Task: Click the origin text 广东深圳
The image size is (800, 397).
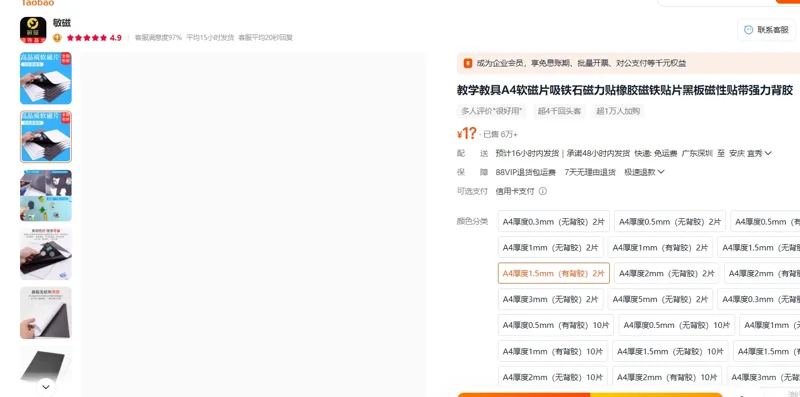Action: coord(697,153)
